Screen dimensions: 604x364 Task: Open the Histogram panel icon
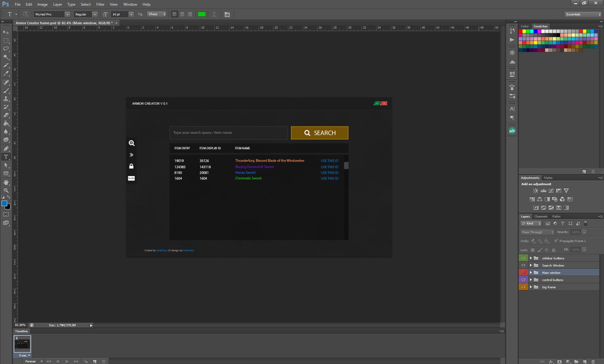[512, 62]
